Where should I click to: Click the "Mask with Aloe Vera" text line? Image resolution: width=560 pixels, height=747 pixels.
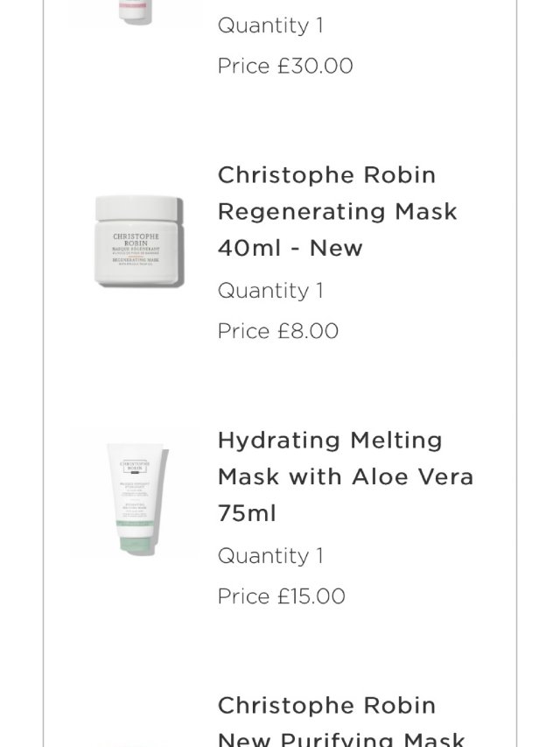pos(345,477)
